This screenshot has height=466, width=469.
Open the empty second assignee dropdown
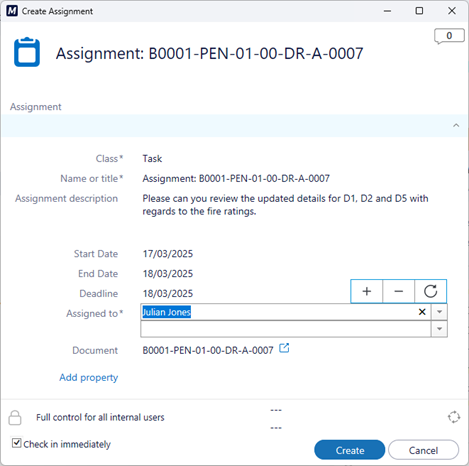click(x=439, y=329)
